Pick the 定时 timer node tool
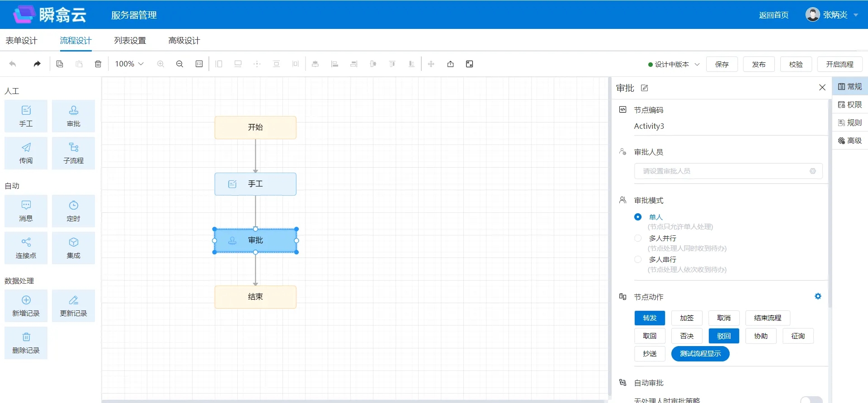 (73, 211)
